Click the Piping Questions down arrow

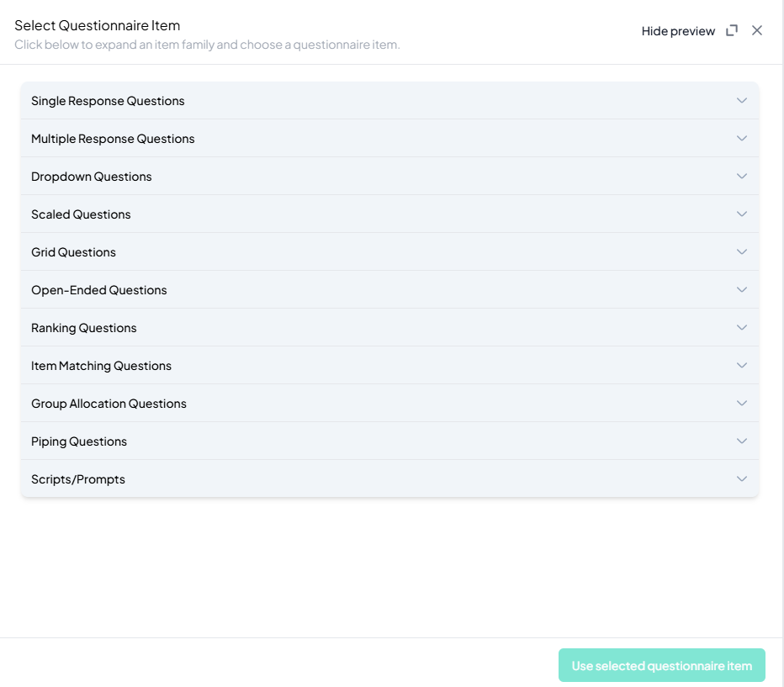pyautogui.click(x=741, y=441)
